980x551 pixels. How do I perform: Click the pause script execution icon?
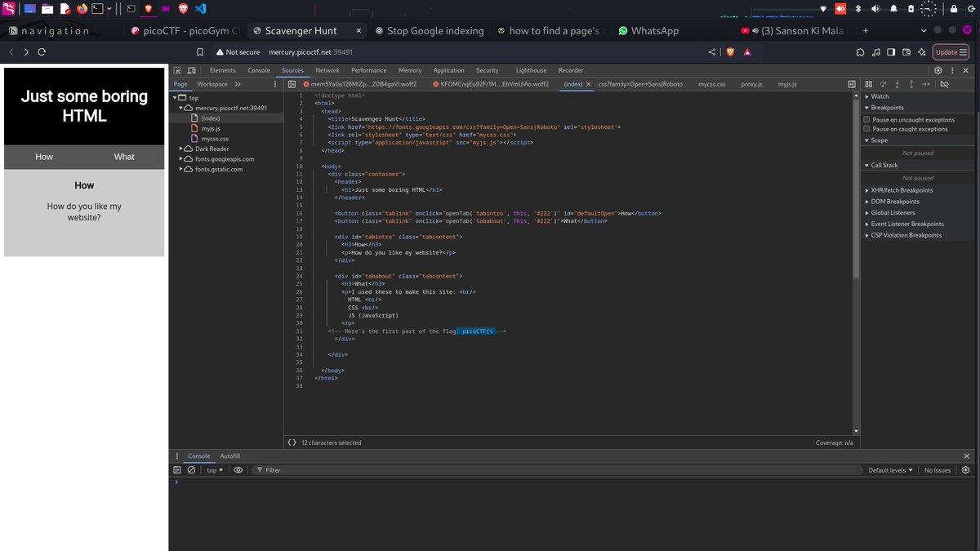point(869,84)
